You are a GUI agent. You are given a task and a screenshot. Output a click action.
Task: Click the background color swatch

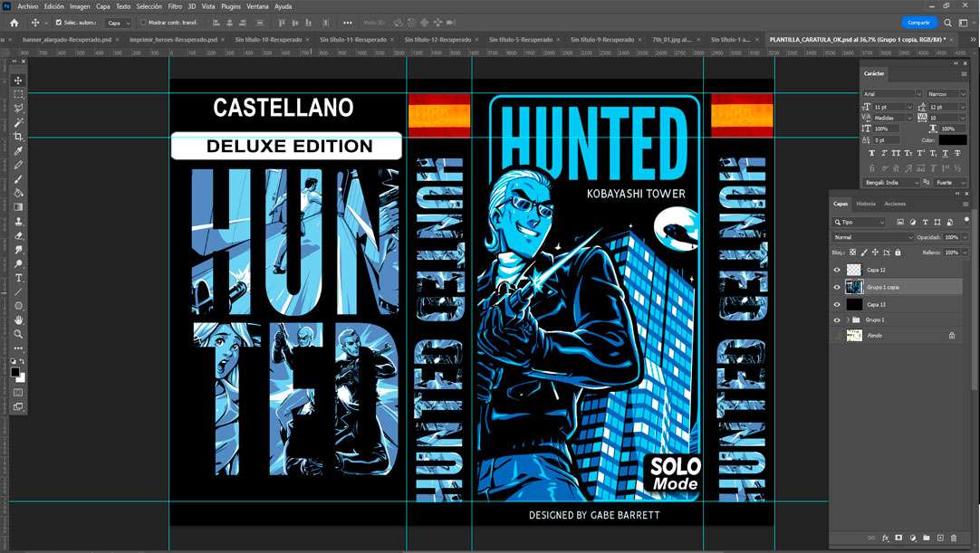[21, 378]
